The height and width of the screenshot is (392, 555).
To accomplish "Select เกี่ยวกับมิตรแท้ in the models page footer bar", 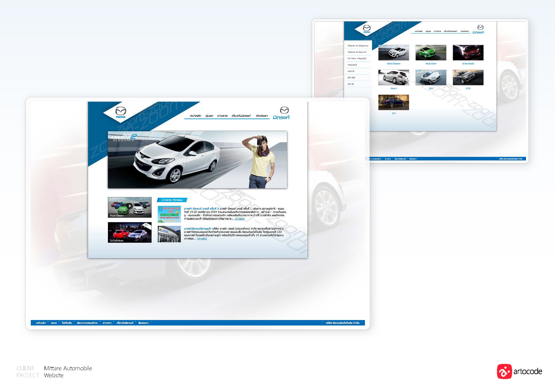I will pyautogui.click(x=400, y=159).
